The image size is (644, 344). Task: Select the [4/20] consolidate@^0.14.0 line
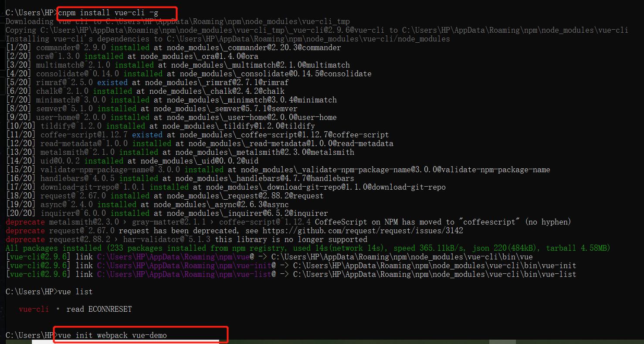189,74
